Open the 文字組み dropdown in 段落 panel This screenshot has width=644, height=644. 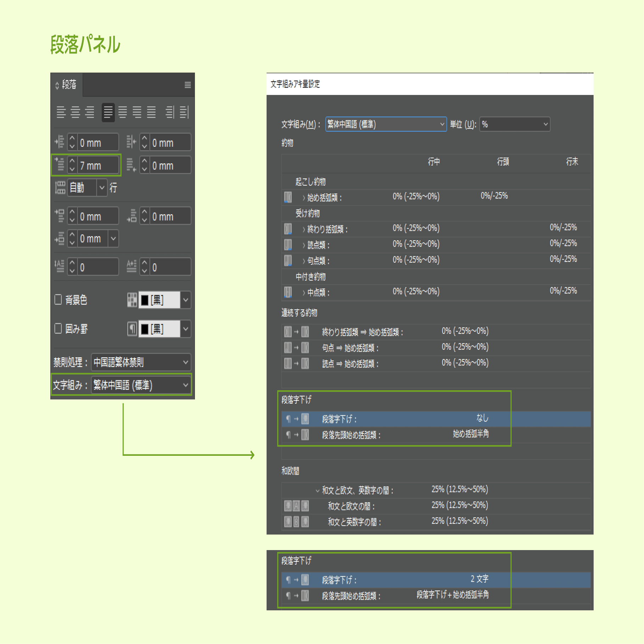pos(141,385)
